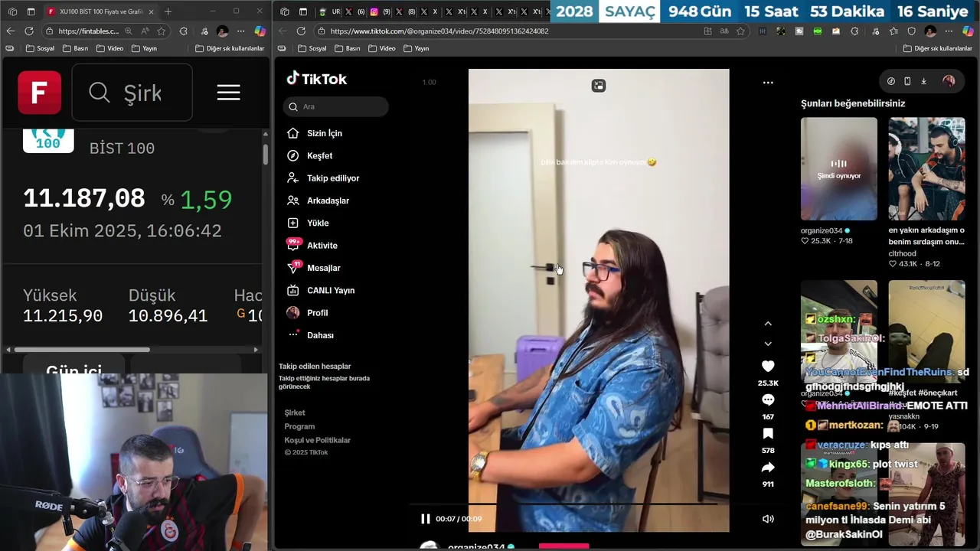Select XU100 BİST 100 browser tab
The image size is (980, 551).
(100, 11)
